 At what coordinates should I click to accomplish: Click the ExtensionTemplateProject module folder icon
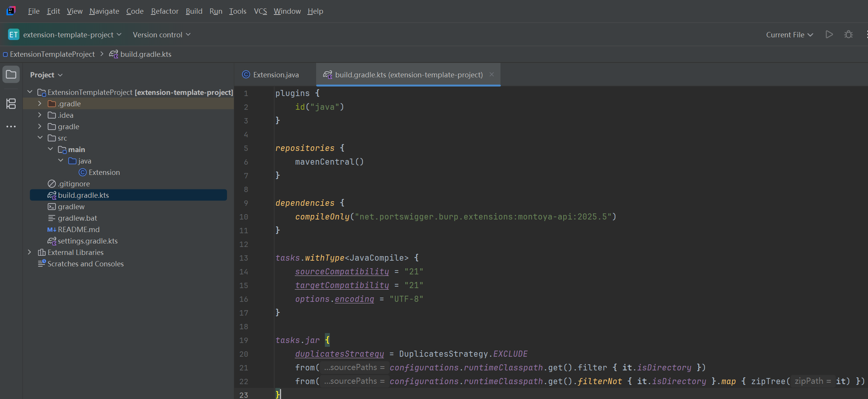pos(42,93)
